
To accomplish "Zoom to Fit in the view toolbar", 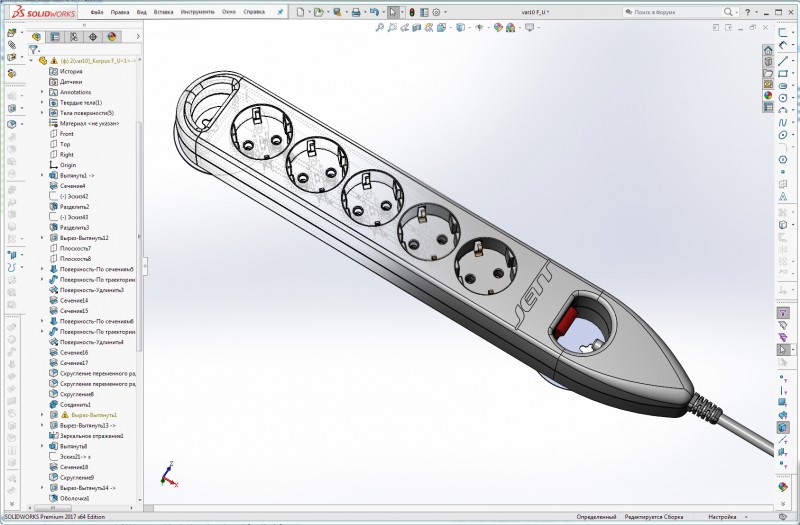I will [x=380, y=28].
